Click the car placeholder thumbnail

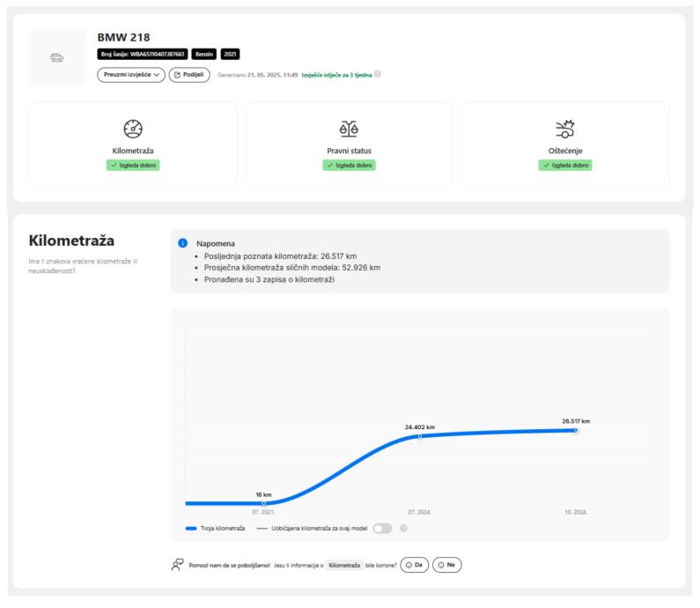(57, 58)
